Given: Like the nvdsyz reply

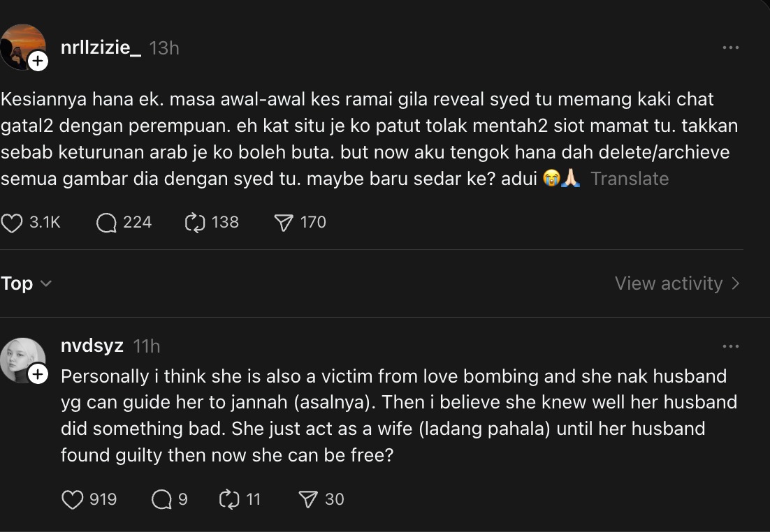Looking at the screenshot, I should 73,500.
